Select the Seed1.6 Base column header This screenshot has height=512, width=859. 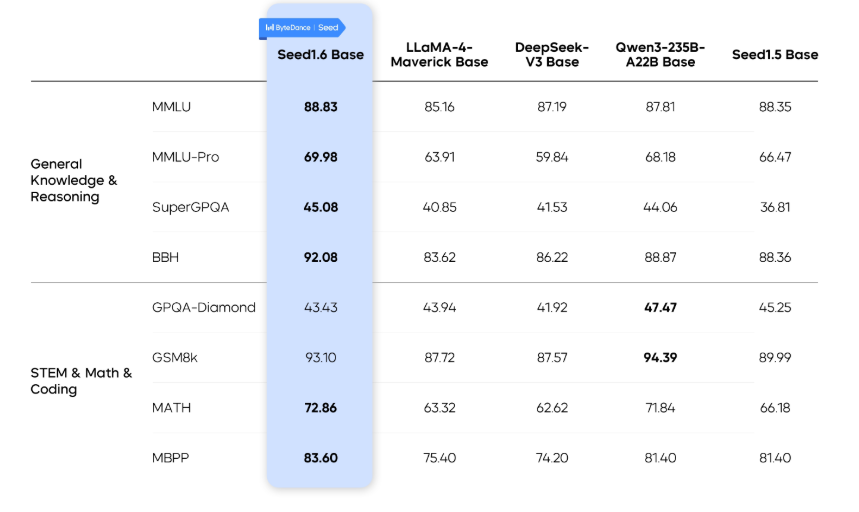point(320,54)
